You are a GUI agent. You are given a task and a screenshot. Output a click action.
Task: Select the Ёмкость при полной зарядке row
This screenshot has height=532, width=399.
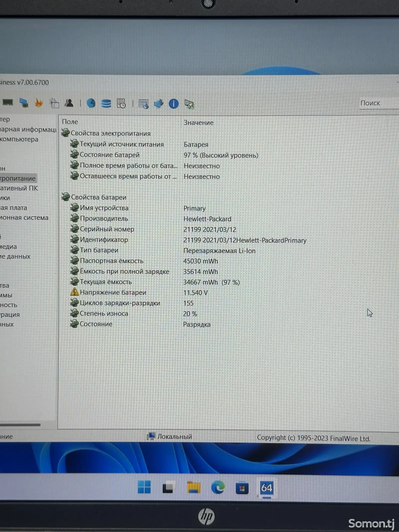pos(124,271)
